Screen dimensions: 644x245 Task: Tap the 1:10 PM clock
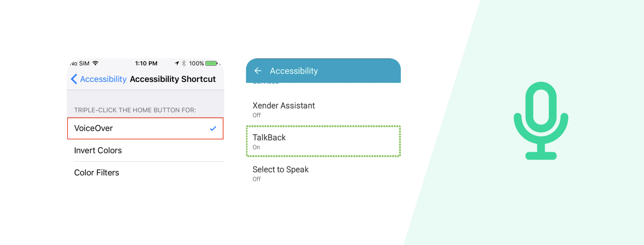coord(146,63)
